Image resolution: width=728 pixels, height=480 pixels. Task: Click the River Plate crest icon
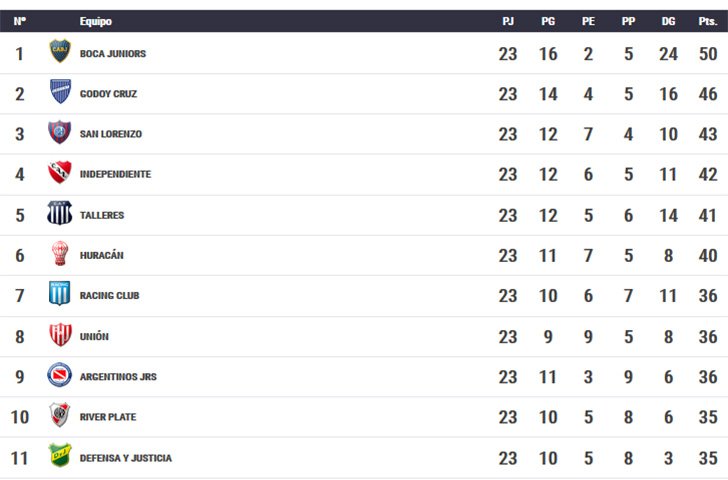(x=60, y=415)
